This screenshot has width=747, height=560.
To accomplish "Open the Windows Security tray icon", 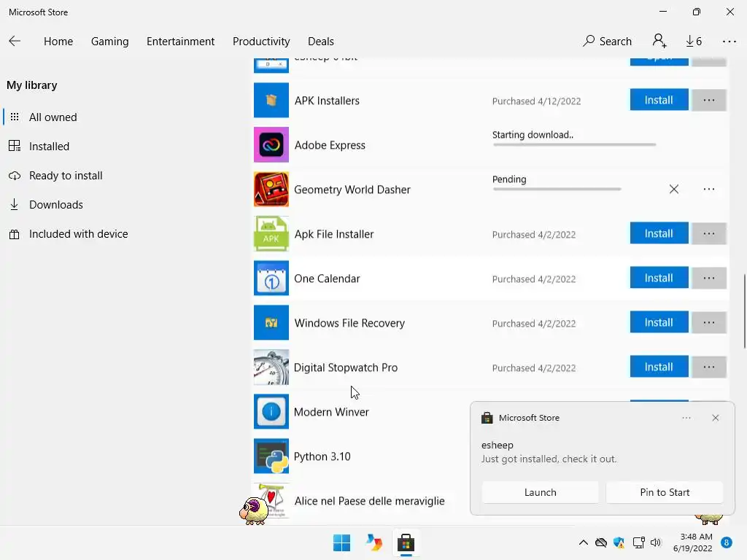I will click(619, 542).
